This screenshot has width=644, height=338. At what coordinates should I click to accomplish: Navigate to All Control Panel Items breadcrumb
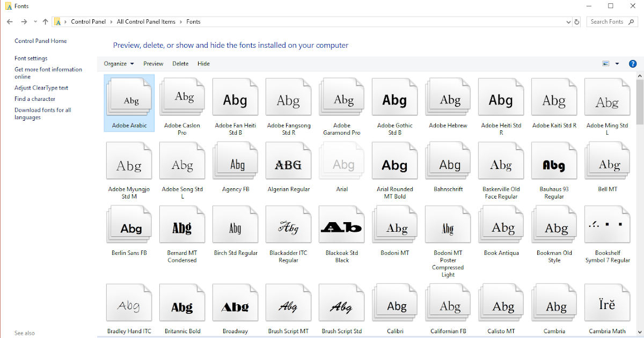(x=146, y=22)
